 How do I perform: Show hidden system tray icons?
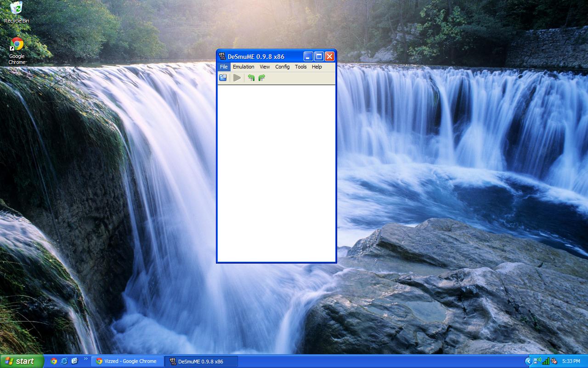[x=528, y=361]
